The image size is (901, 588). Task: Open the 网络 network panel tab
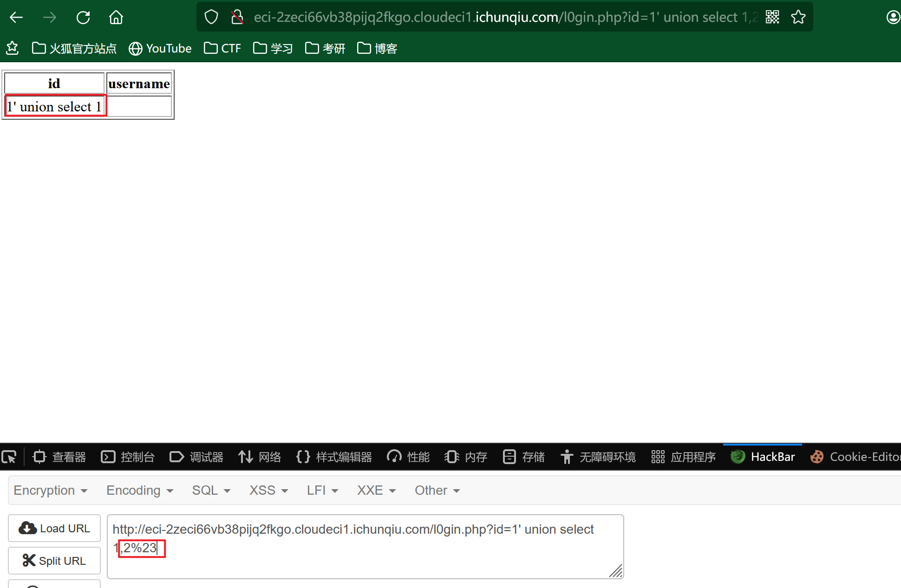click(x=260, y=457)
